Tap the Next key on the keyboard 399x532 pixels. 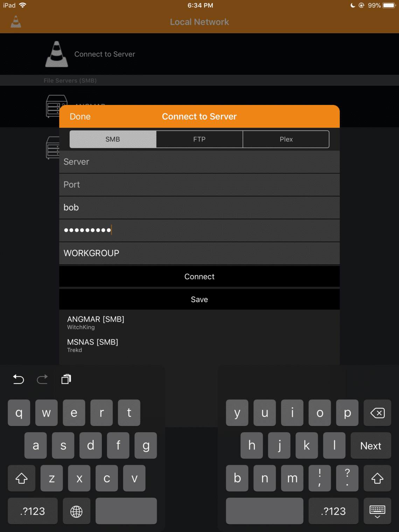click(371, 446)
